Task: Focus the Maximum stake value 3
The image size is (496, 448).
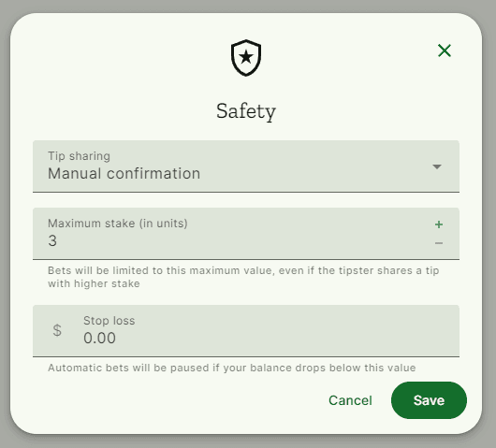Action: click(52, 241)
